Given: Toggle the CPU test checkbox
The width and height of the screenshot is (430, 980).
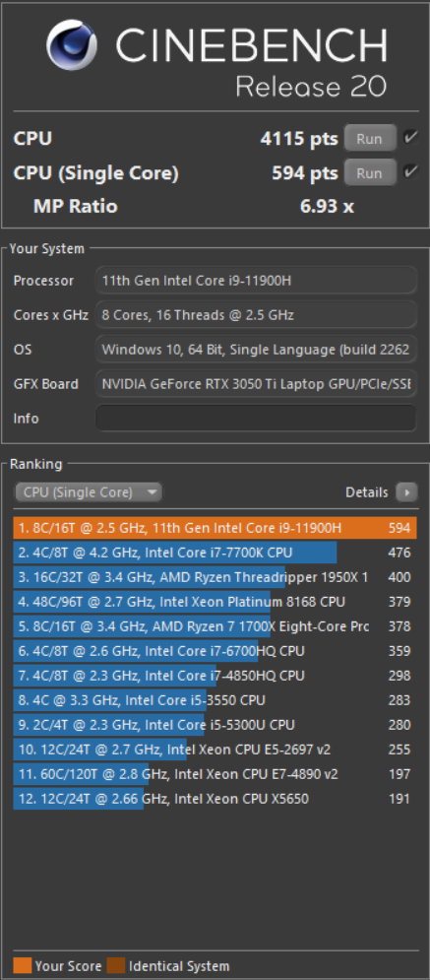Looking at the screenshot, I should point(410,138).
